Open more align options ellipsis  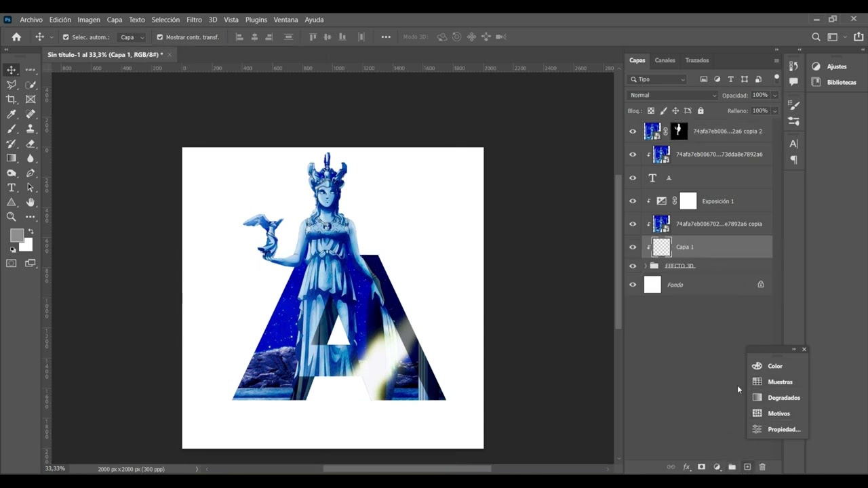point(386,37)
